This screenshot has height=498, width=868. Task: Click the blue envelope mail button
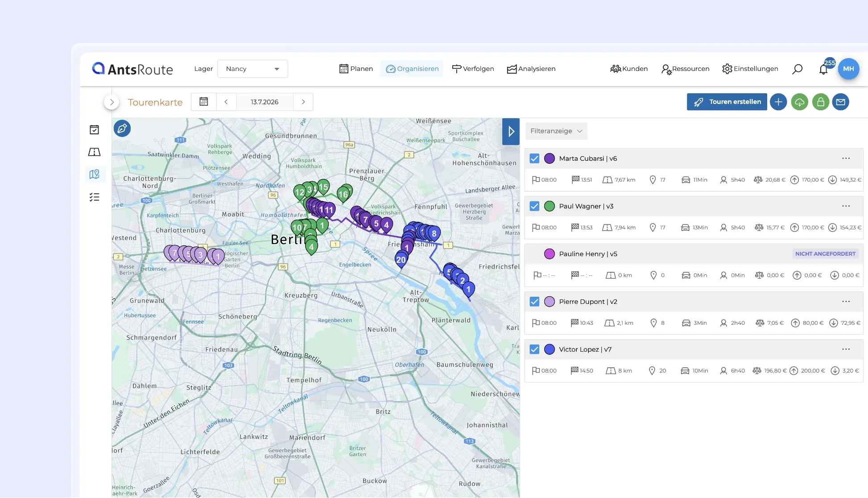pyautogui.click(x=841, y=102)
